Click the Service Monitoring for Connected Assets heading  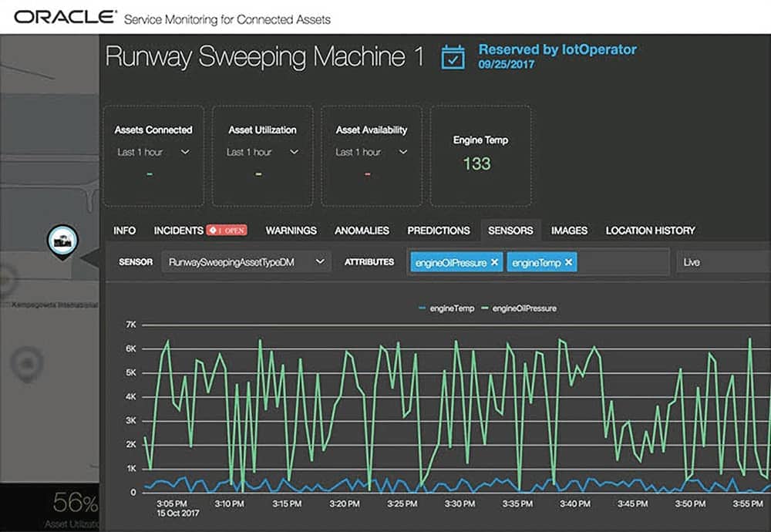(x=227, y=20)
